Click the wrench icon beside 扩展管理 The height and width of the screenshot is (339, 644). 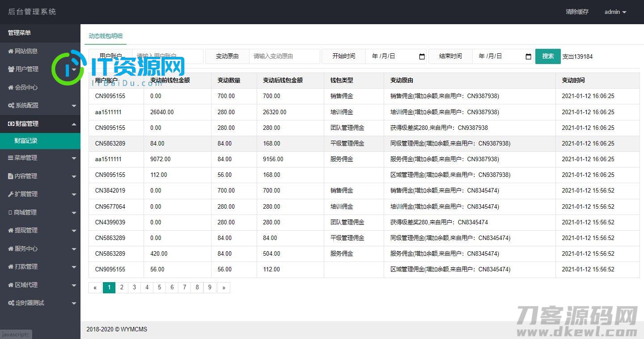11,194
